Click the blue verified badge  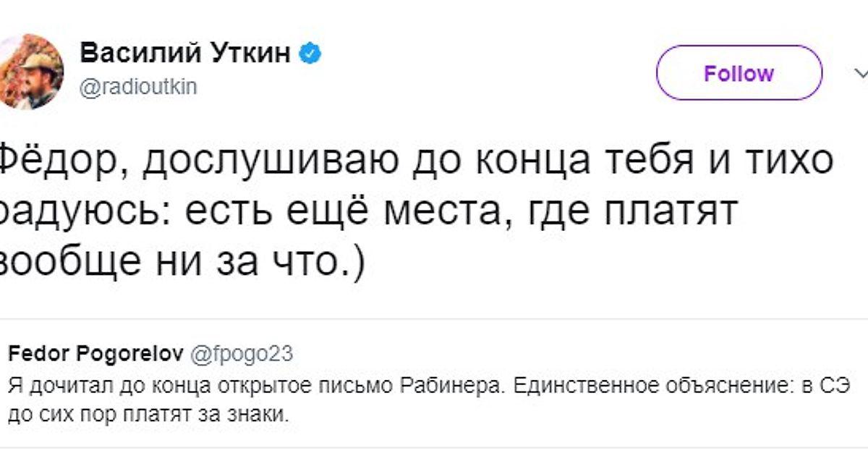coord(311,54)
